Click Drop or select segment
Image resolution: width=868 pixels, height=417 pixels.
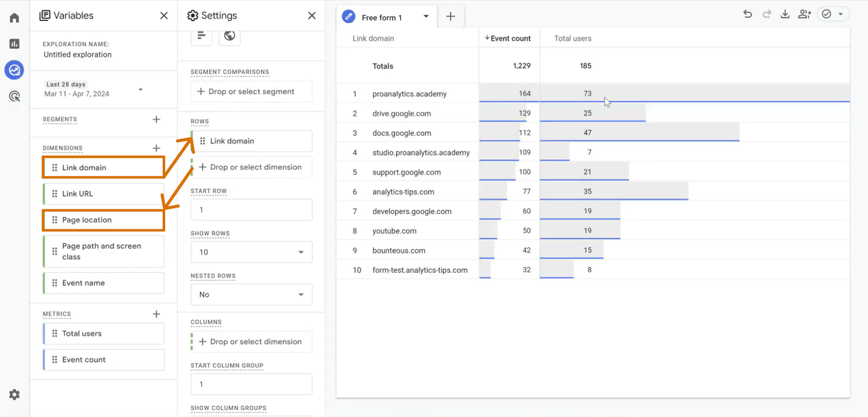251,91
